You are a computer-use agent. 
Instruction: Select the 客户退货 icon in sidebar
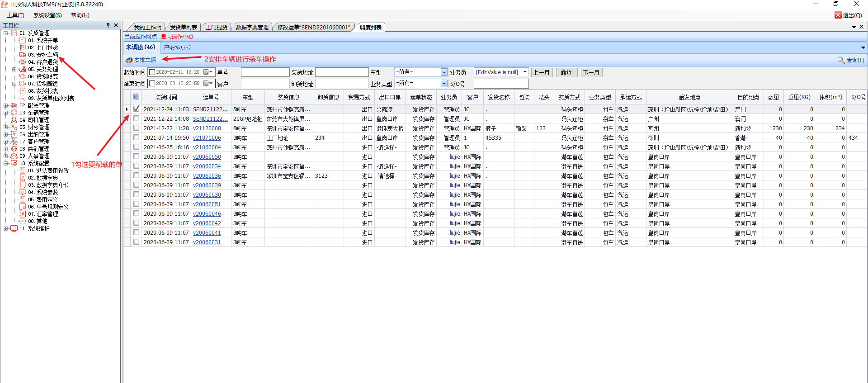coord(23,62)
